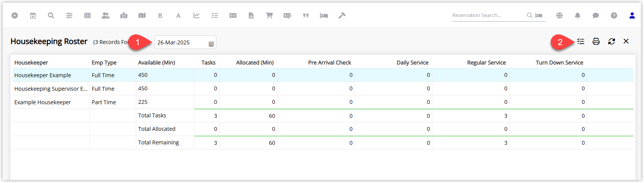The image size is (644, 183).
Task: Open the date picker calendar icon
Action: [211, 44]
